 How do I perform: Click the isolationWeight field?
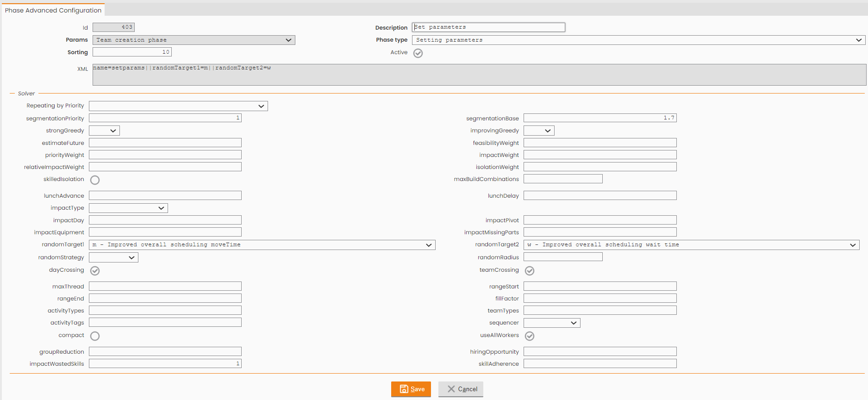pos(600,167)
